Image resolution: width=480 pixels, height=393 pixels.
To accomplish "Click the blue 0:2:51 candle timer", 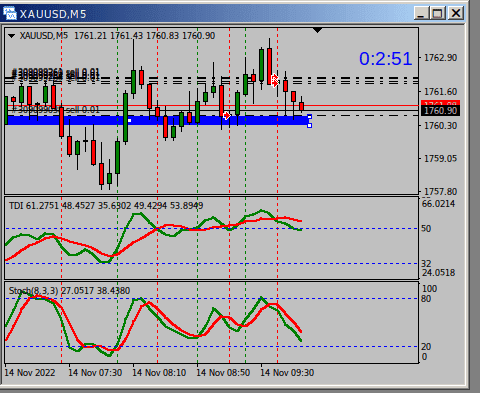I will pos(385,59).
